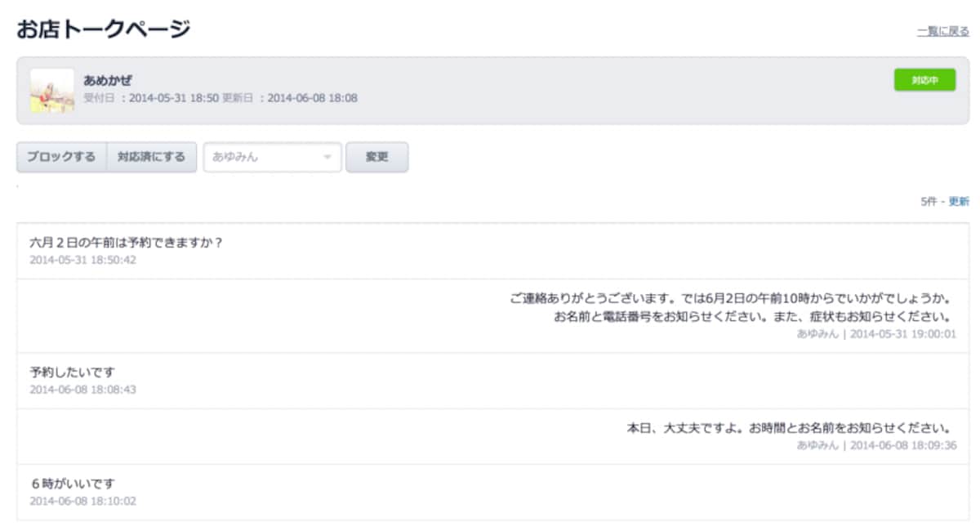Click the green 対応中 status badge

(x=924, y=80)
